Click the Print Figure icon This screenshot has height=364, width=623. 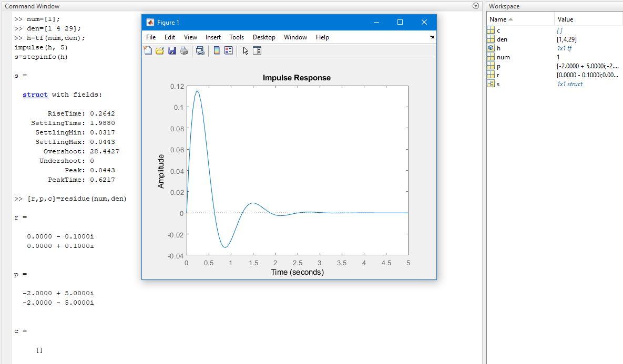pos(184,50)
